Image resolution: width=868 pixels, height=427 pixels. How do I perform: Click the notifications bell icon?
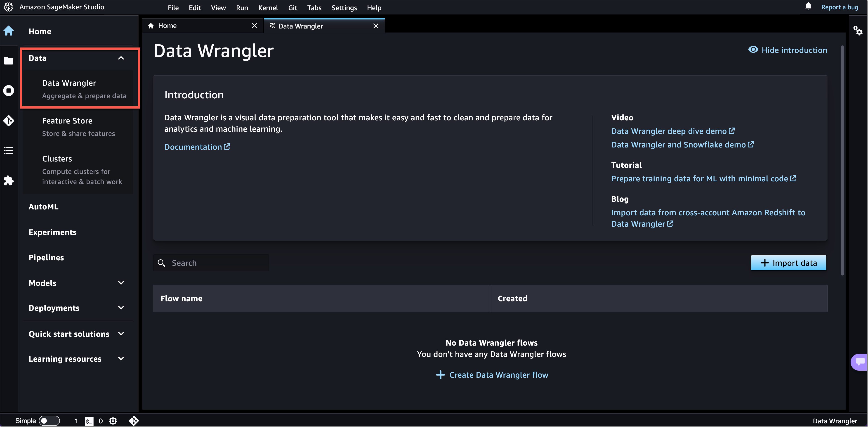click(x=808, y=6)
